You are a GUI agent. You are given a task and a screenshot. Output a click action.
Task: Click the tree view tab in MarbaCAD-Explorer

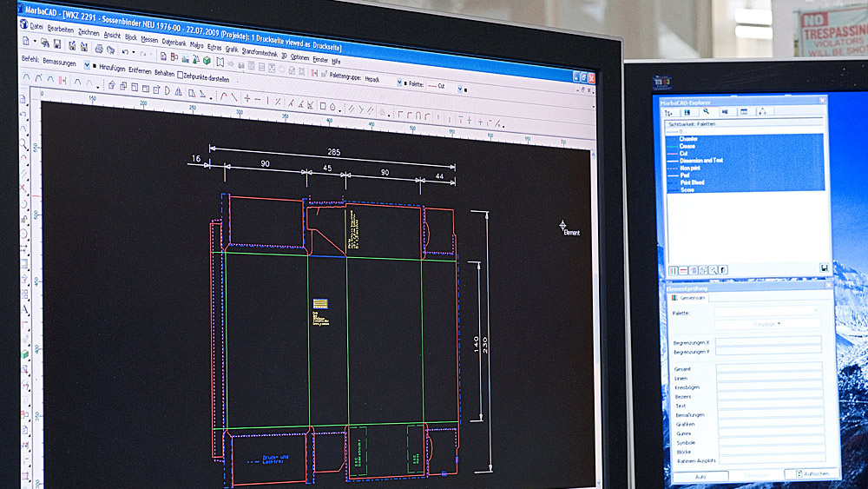(x=668, y=112)
